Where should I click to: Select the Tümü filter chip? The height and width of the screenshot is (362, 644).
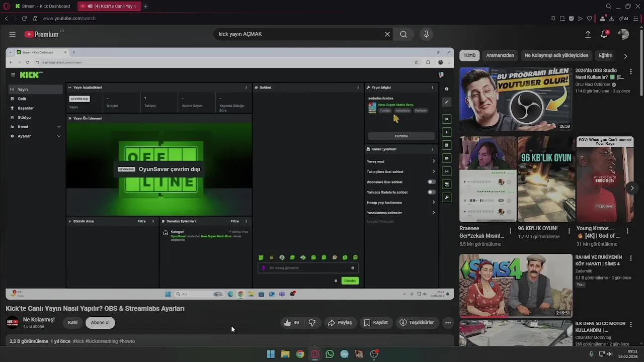point(469,55)
